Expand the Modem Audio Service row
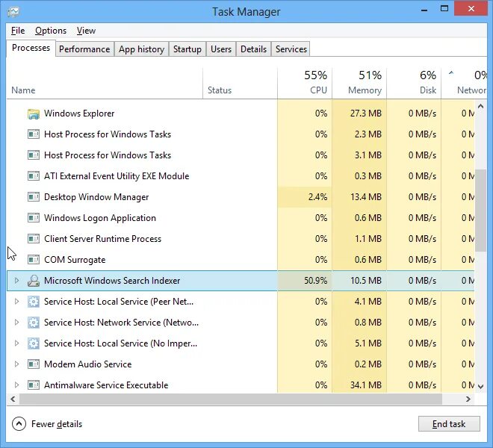 tap(16, 364)
